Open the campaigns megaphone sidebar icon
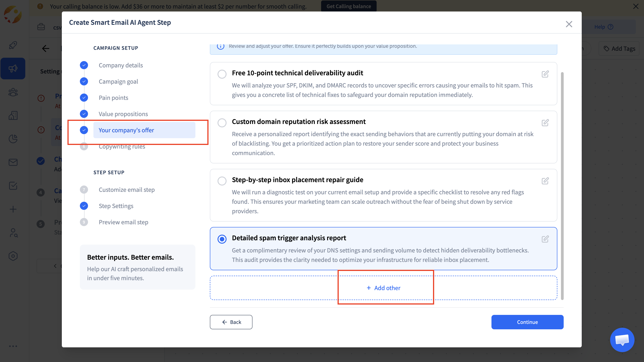 (x=13, y=68)
